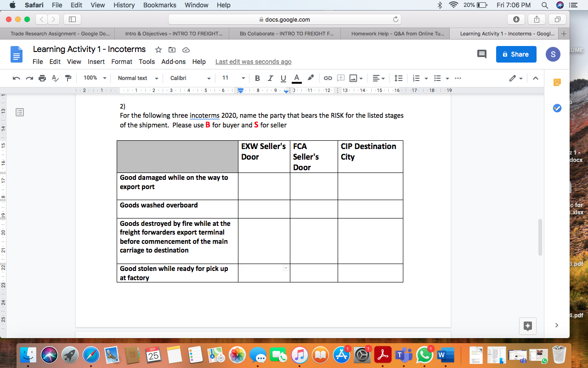588x368 pixels.
Task: Open the Add-ons menu
Action: 174,62
